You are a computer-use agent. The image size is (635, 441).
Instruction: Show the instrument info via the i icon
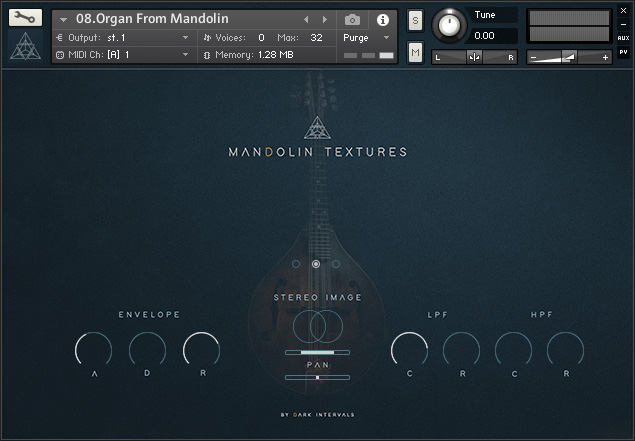tap(383, 19)
